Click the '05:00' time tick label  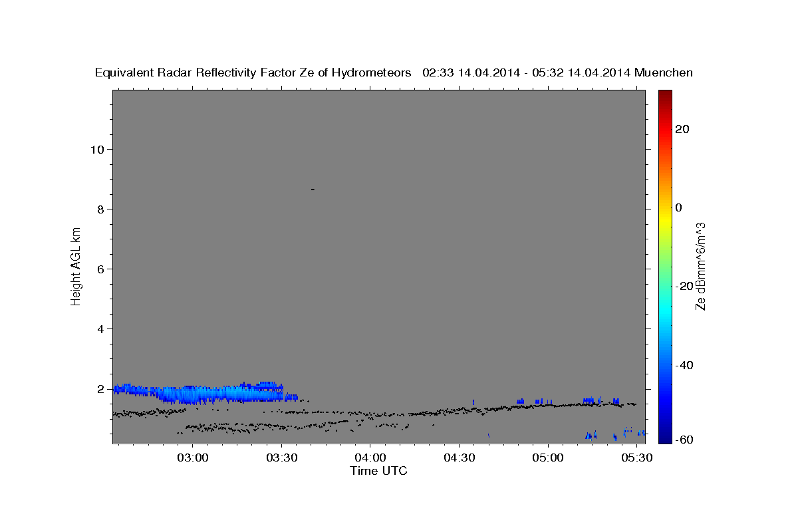pos(548,458)
